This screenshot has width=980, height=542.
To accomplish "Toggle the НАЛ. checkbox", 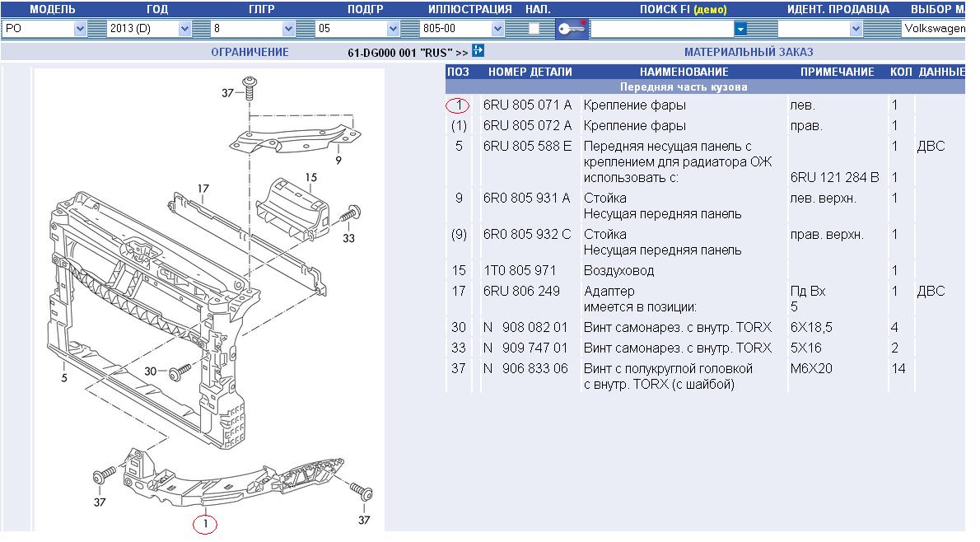I will tap(534, 29).
